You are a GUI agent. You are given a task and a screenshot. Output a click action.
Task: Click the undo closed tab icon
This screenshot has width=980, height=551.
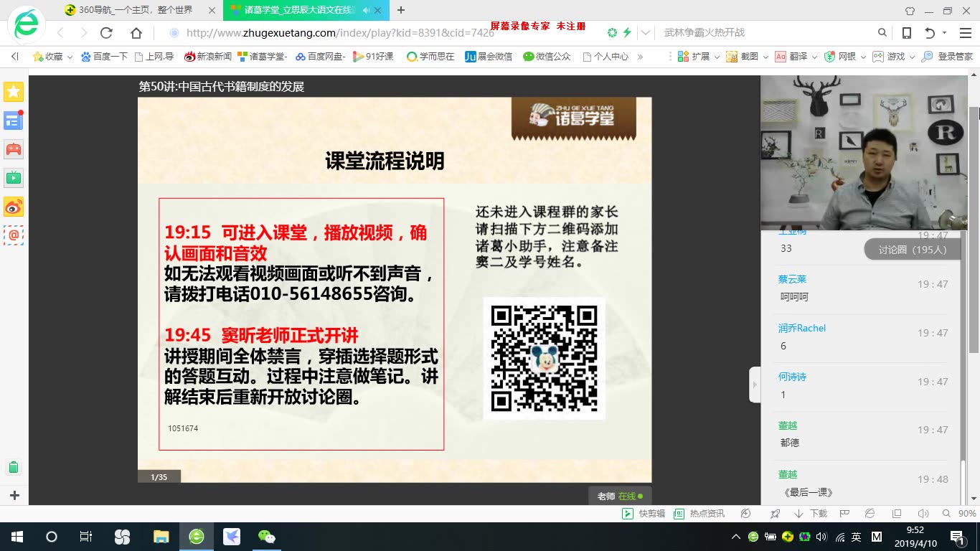(930, 33)
